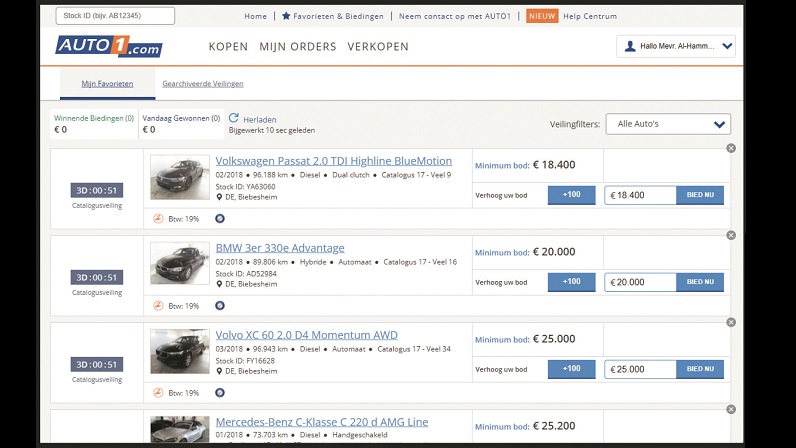Open the Volkswagen Passat 2.0 TDI listing
Screen dimensions: 796x448
pyautogui.click(x=334, y=161)
